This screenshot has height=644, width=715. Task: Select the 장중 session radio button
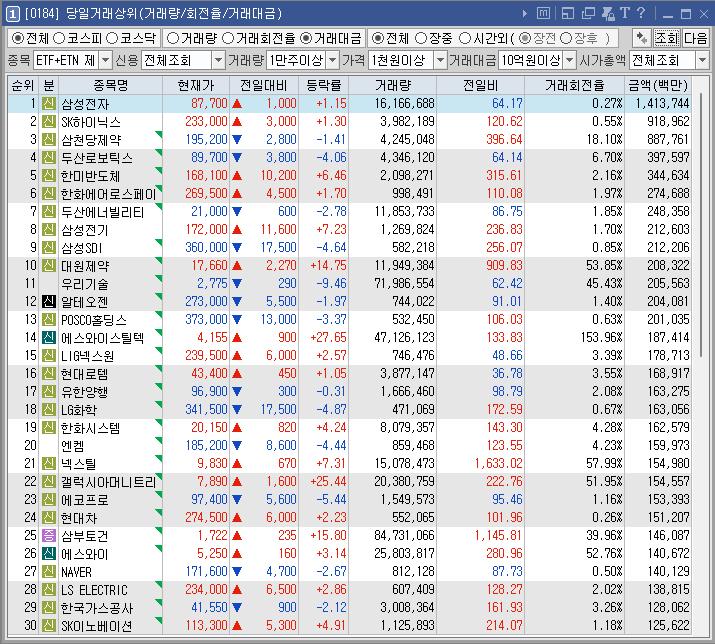tap(420, 38)
